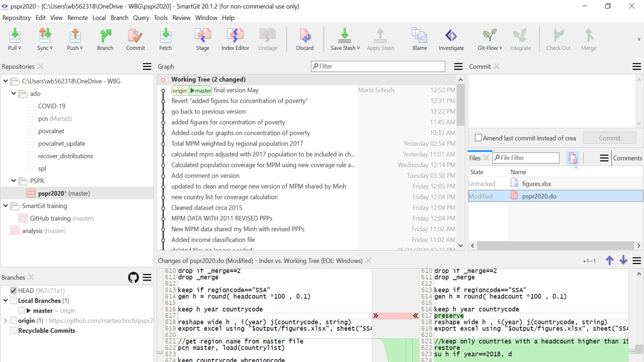
Task: Open the Remote menu
Action: pos(77,18)
